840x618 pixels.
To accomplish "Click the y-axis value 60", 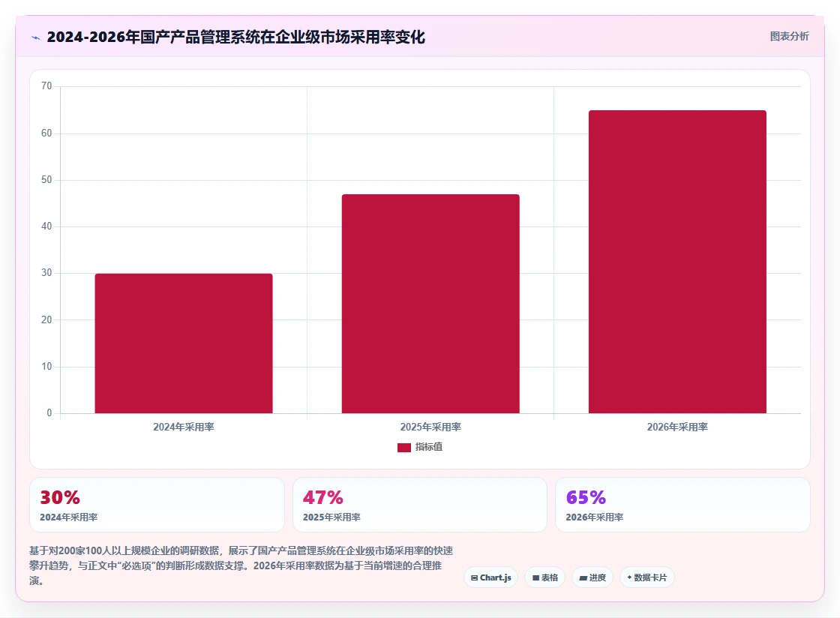I will [x=46, y=133].
